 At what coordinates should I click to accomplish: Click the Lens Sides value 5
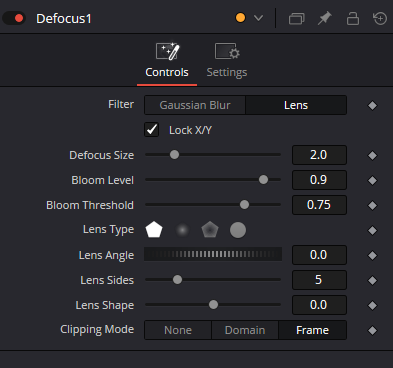(319, 280)
